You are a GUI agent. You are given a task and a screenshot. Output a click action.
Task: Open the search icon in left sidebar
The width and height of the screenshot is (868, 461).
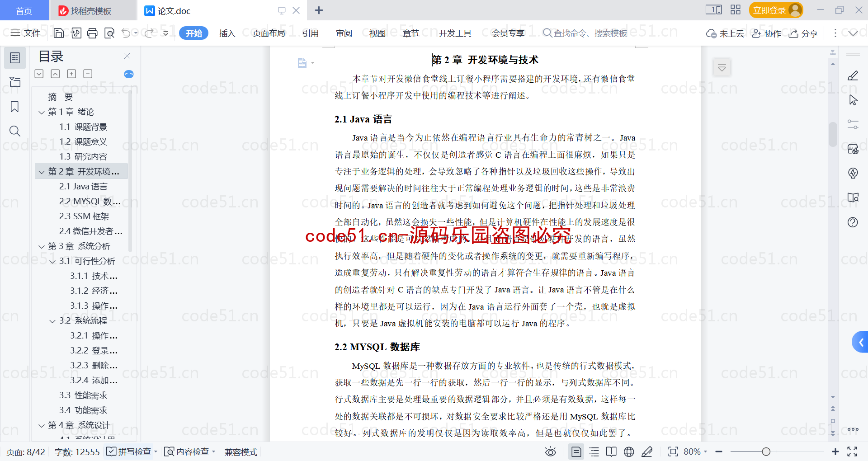click(15, 131)
